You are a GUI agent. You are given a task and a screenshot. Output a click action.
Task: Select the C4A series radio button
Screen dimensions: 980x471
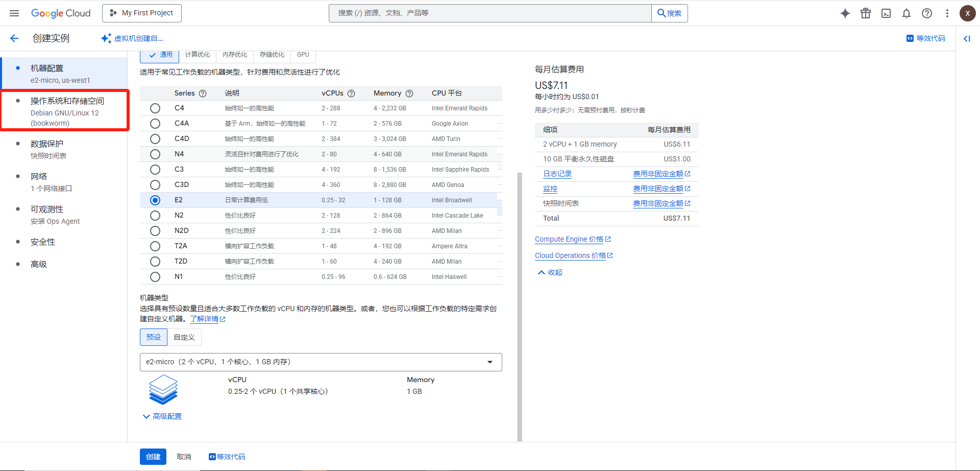click(155, 124)
